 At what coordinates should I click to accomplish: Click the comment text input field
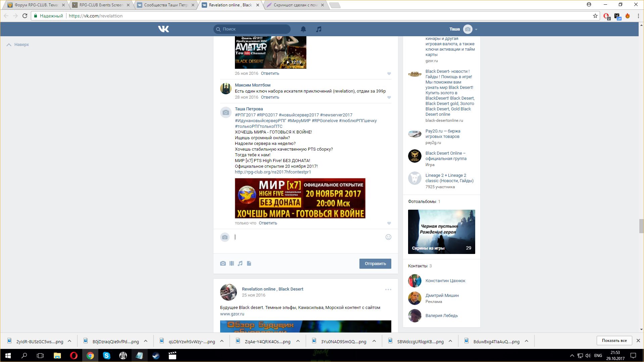tap(309, 237)
